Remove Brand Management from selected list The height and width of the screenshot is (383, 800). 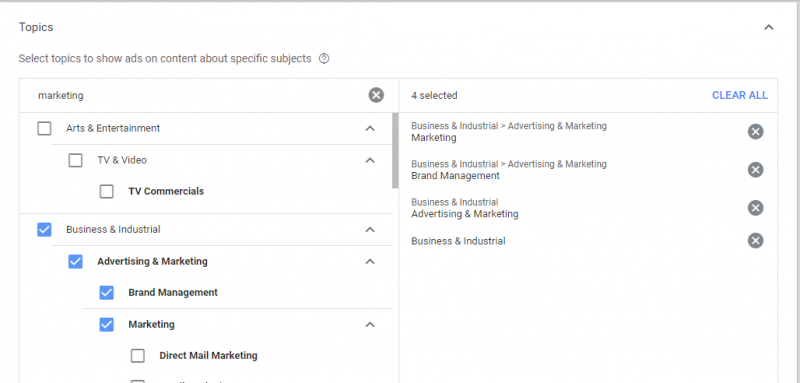click(x=756, y=170)
